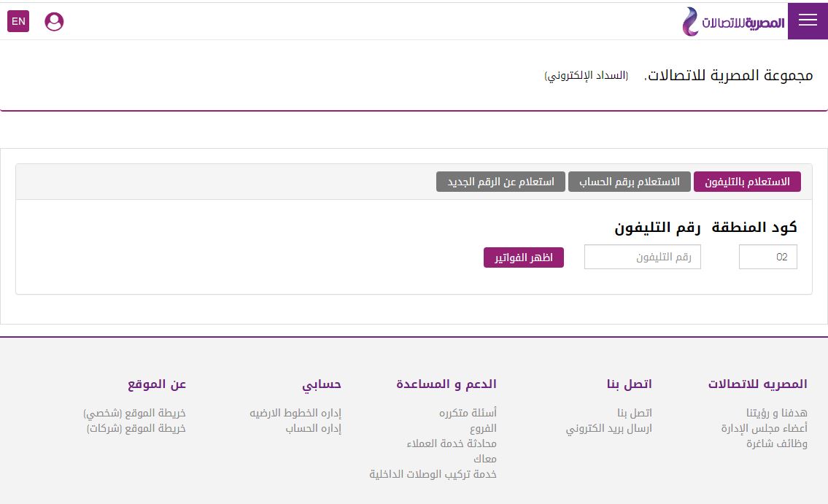Viewport: 828px width, 504px height.
Task: Open the إداره الحساب link
Action: tap(313, 428)
